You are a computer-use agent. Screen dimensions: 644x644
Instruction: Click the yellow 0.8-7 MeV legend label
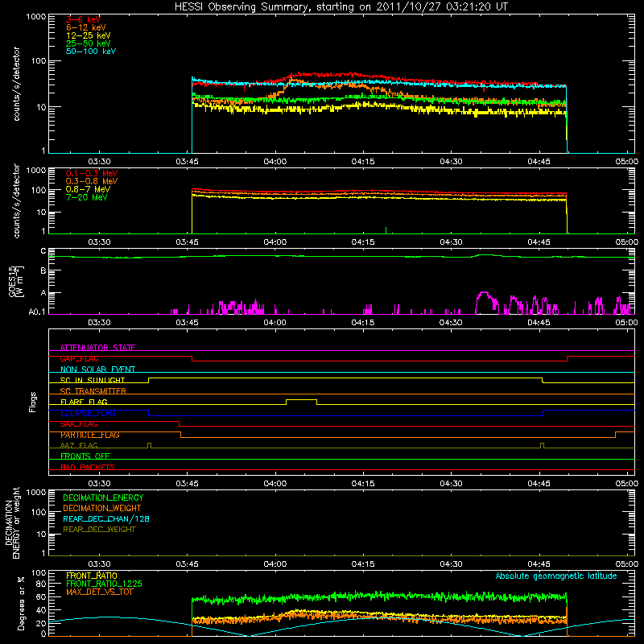[x=88, y=189]
